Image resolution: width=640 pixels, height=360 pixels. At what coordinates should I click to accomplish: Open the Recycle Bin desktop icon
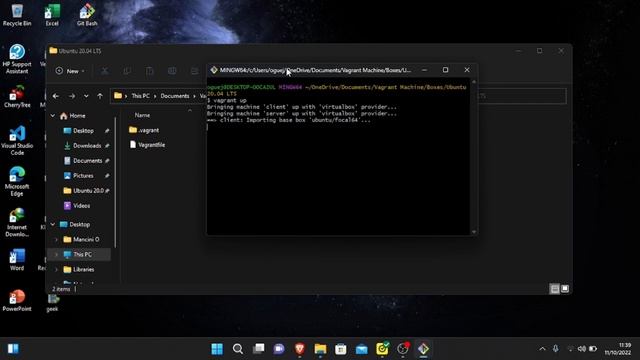17,15
